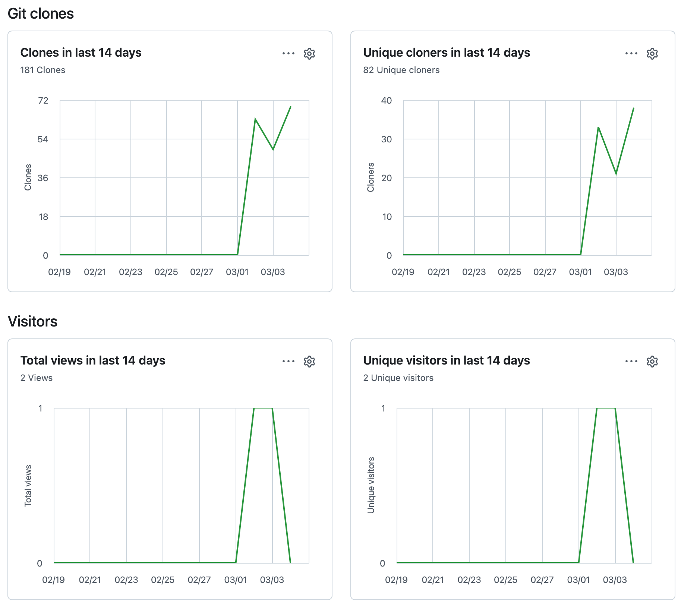Click the 36 y-axis label on Clones chart
Viewport: 700px width, 615px height.
43,178
